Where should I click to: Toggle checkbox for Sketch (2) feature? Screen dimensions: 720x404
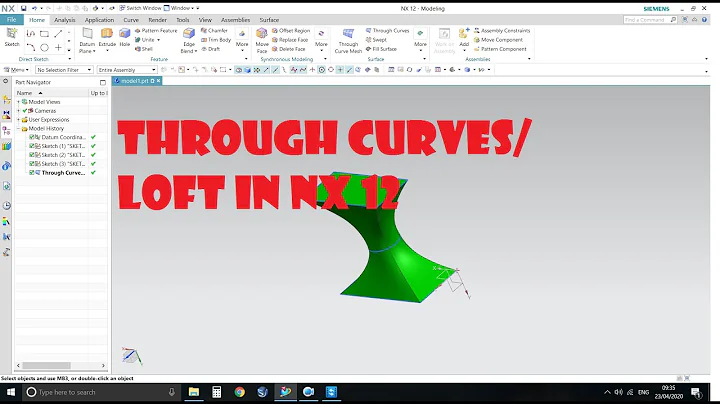point(32,155)
